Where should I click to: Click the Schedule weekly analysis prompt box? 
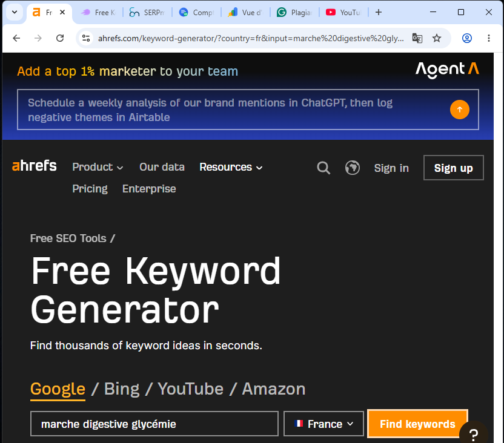(x=248, y=110)
